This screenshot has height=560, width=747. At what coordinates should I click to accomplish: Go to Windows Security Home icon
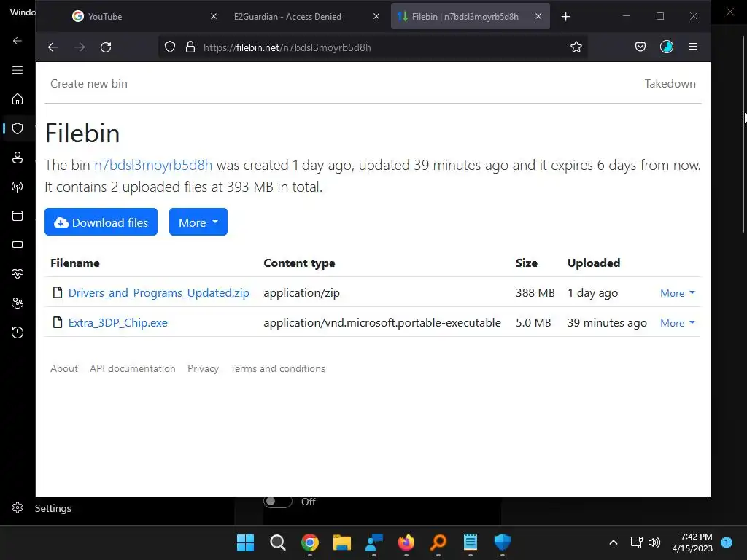(18, 99)
